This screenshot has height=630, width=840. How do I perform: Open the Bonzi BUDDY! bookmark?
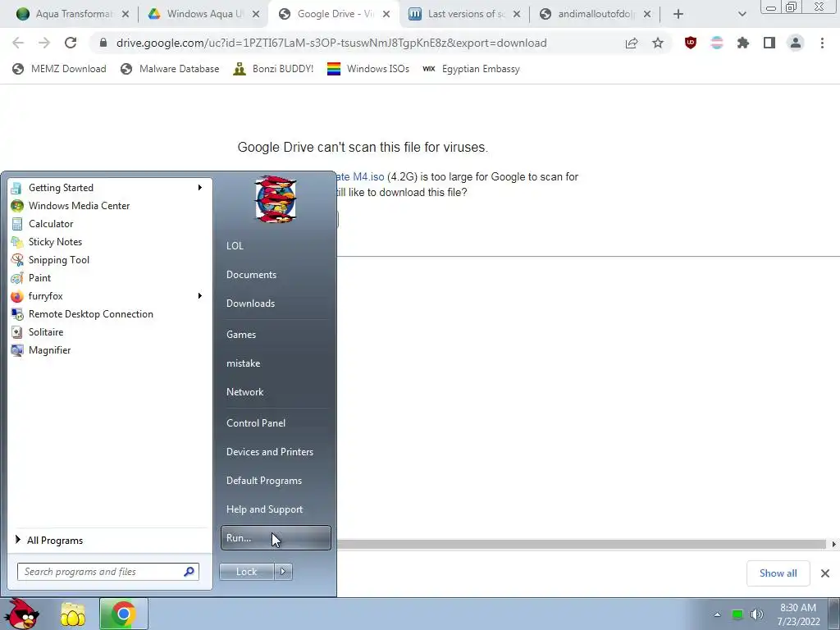(273, 69)
